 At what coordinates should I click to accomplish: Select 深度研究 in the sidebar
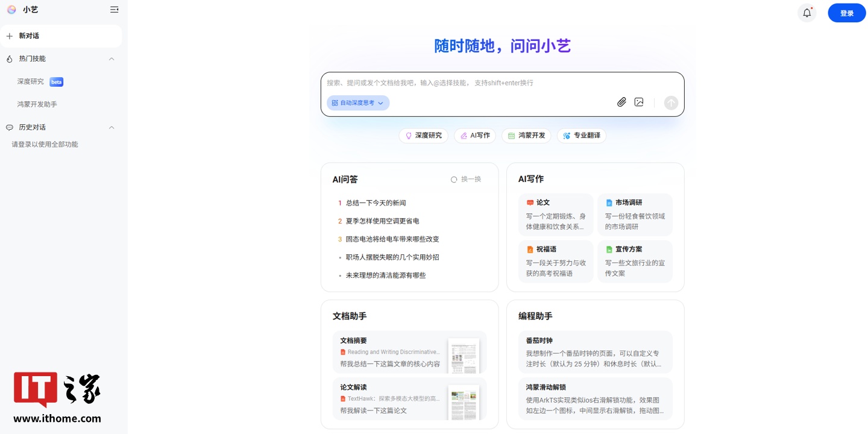pos(30,81)
